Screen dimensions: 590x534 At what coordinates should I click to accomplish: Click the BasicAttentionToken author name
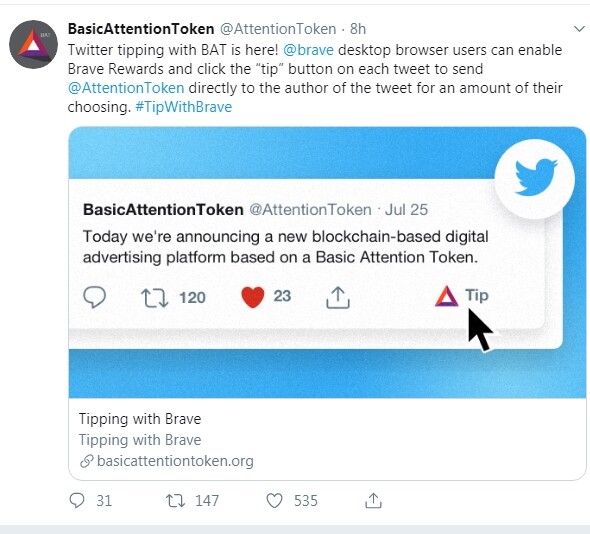pos(141,29)
